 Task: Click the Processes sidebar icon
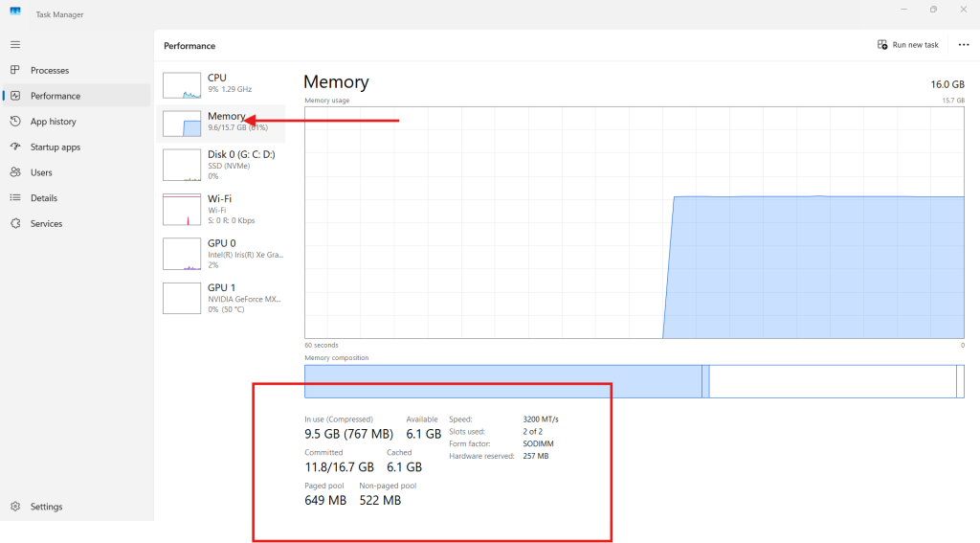pos(15,70)
